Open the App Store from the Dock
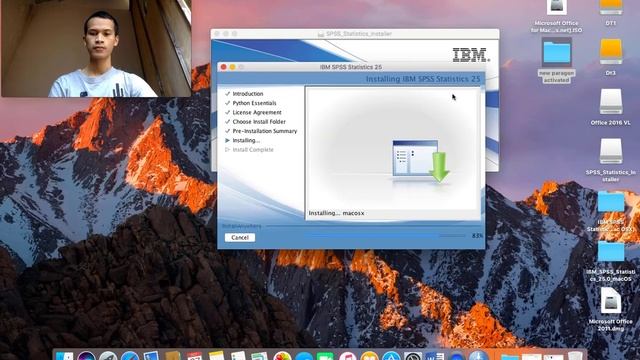This screenshot has height=360, width=640. coord(391,356)
